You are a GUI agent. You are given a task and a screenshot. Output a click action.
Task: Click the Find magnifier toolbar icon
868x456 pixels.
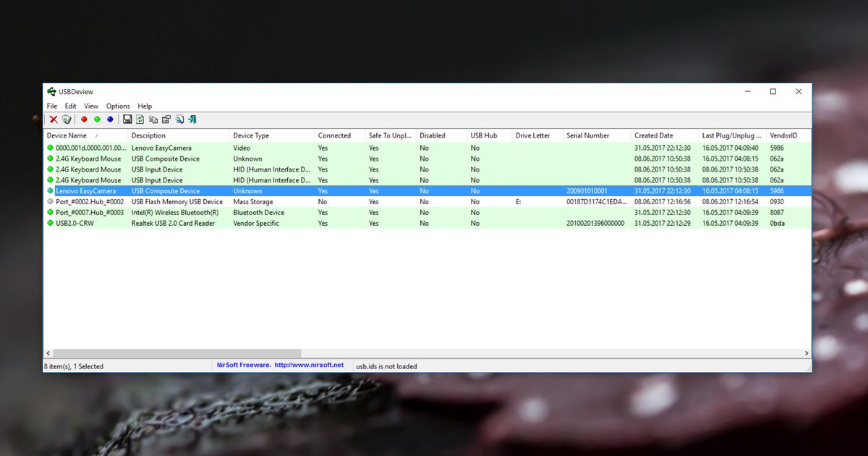181,119
